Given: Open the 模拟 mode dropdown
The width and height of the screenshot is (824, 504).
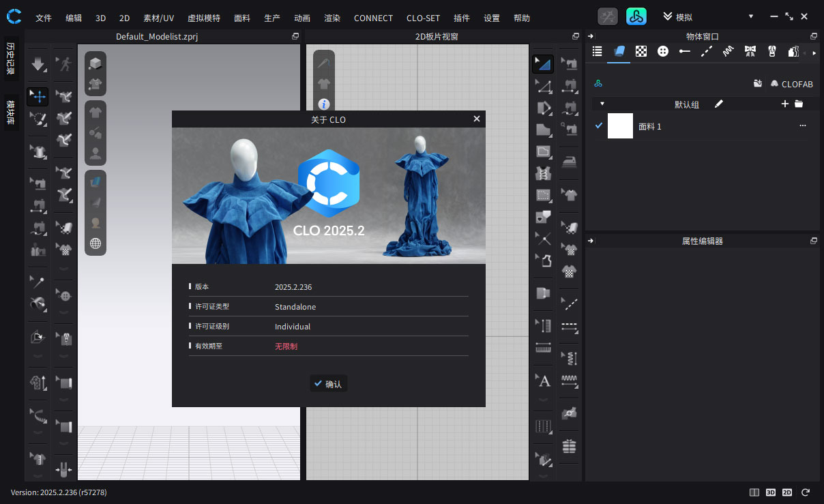Looking at the screenshot, I should pos(750,17).
